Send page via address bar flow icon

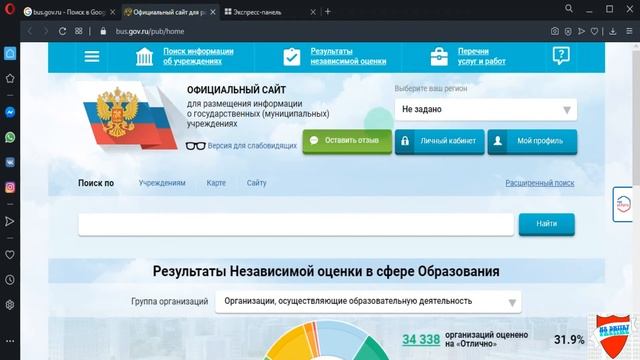pyautogui.click(x=581, y=31)
